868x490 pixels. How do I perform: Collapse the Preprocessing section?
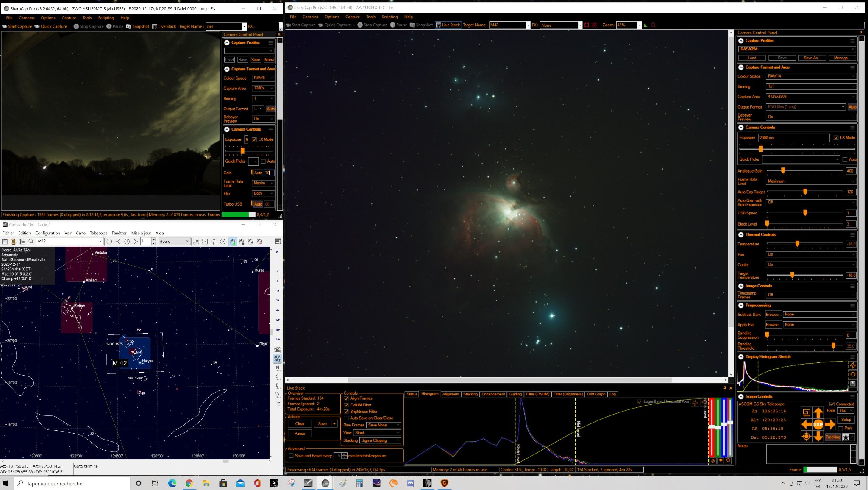(x=741, y=306)
